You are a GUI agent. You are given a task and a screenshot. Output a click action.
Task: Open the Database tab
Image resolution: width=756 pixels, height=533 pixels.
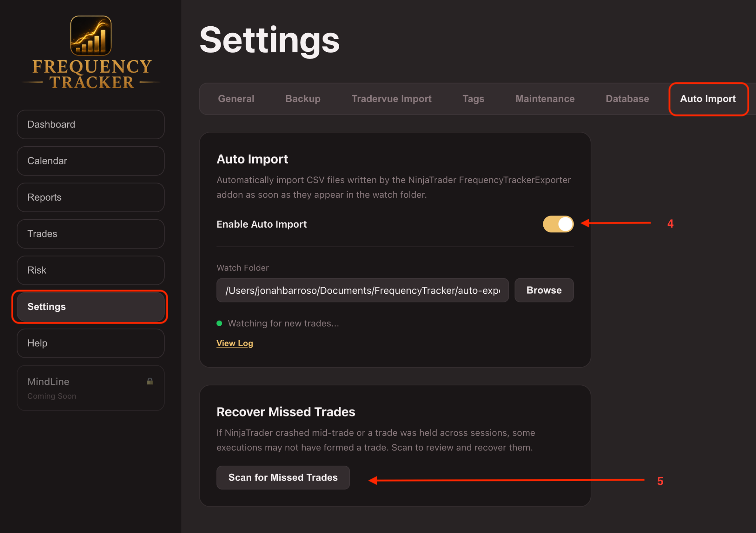[x=627, y=99]
